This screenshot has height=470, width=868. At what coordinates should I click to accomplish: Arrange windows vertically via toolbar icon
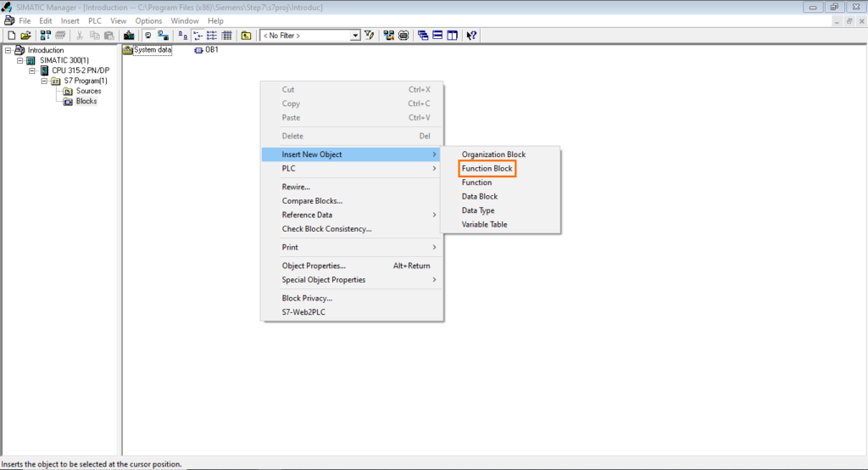coord(453,36)
